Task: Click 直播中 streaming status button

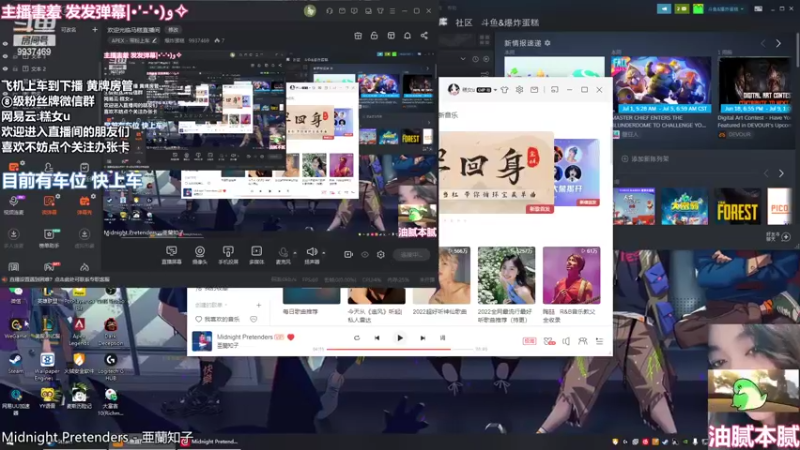Action: click(411, 255)
